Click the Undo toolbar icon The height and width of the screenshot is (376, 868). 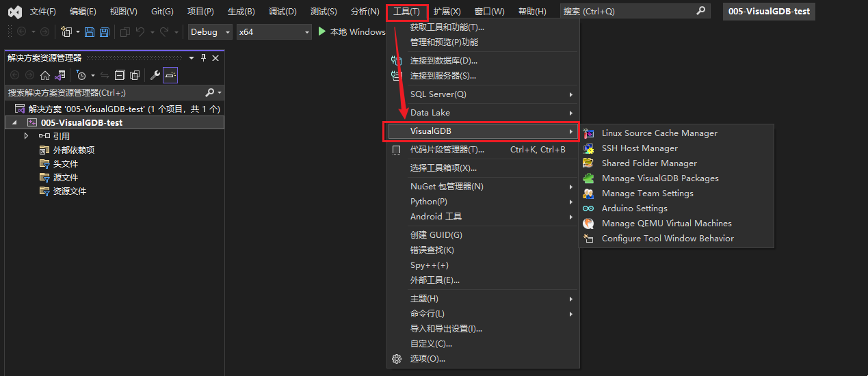tap(140, 32)
